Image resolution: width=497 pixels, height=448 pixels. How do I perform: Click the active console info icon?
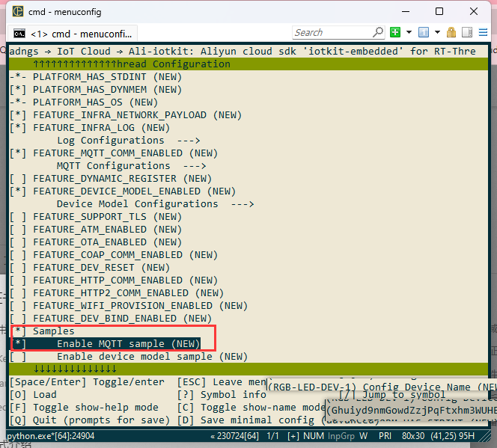424,32
